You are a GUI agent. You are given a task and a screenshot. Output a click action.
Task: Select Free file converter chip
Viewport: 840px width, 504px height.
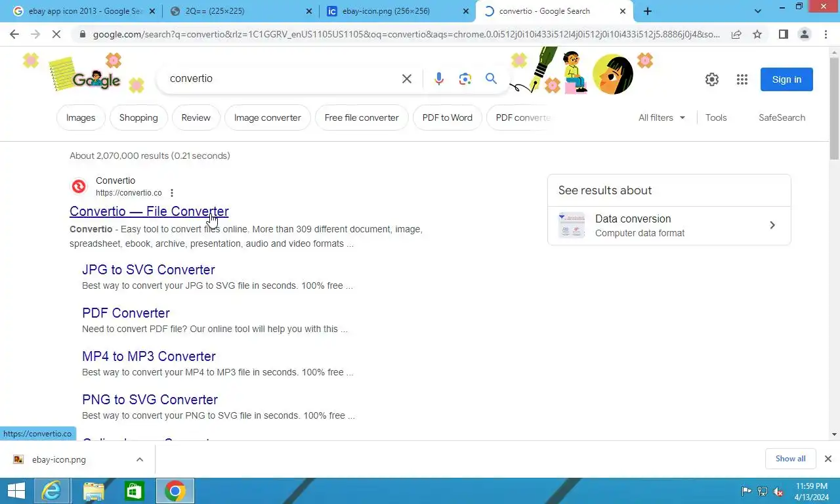362,117
